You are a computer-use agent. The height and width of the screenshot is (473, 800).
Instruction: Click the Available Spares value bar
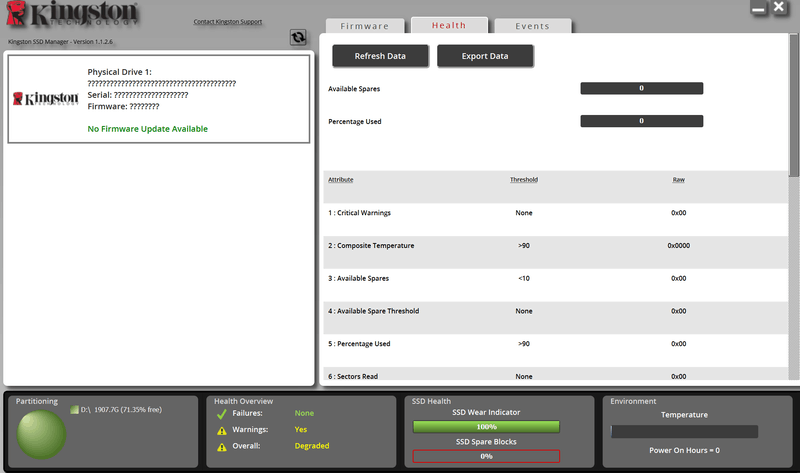coord(642,88)
